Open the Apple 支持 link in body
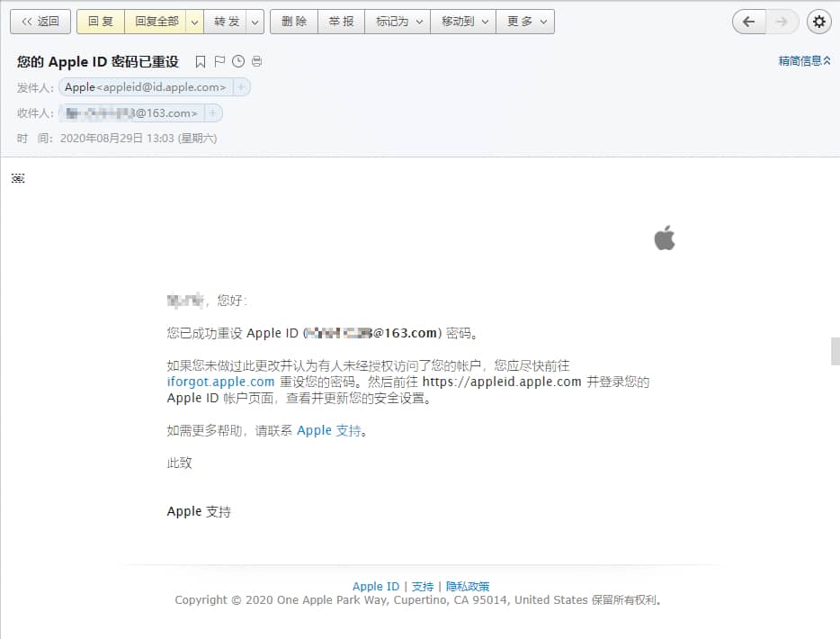 click(329, 430)
